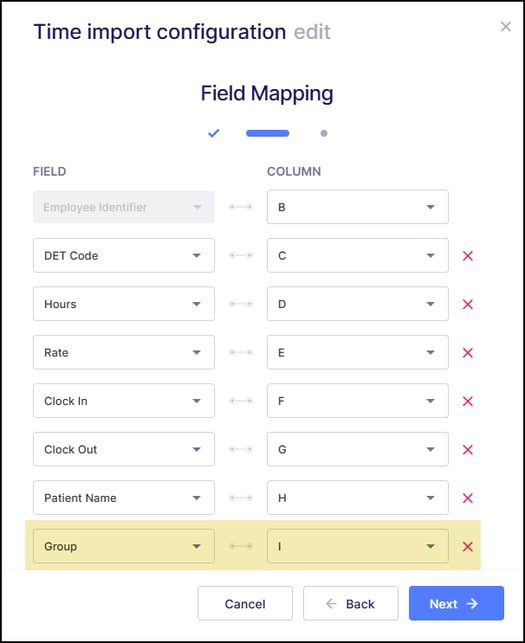525x643 pixels.
Task: Delete the Hours field mapping
Action: pyautogui.click(x=468, y=304)
